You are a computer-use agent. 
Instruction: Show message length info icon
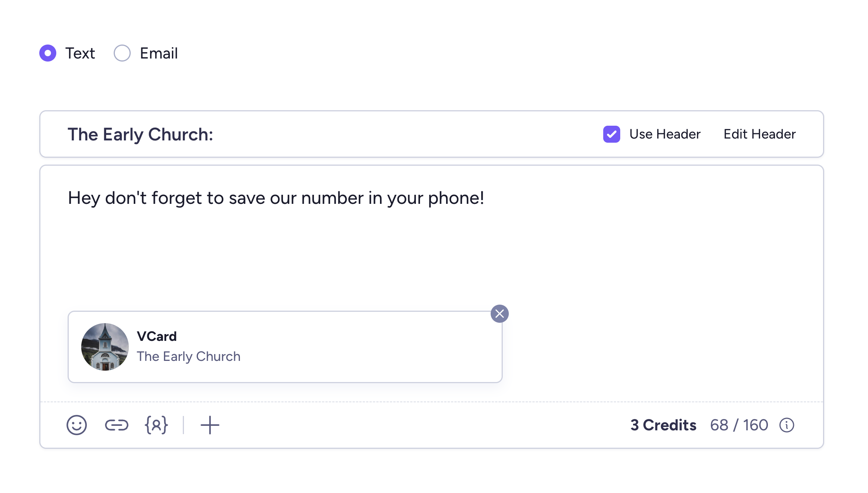(x=787, y=425)
